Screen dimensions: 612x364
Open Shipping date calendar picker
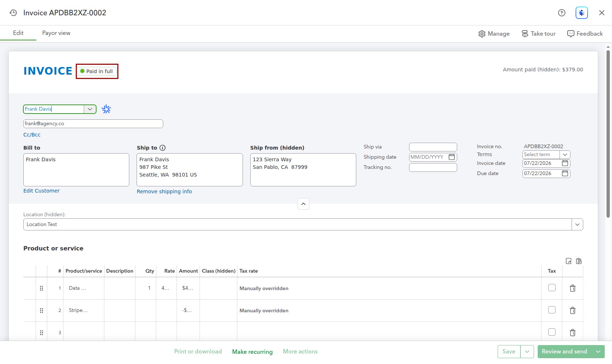click(452, 157)
